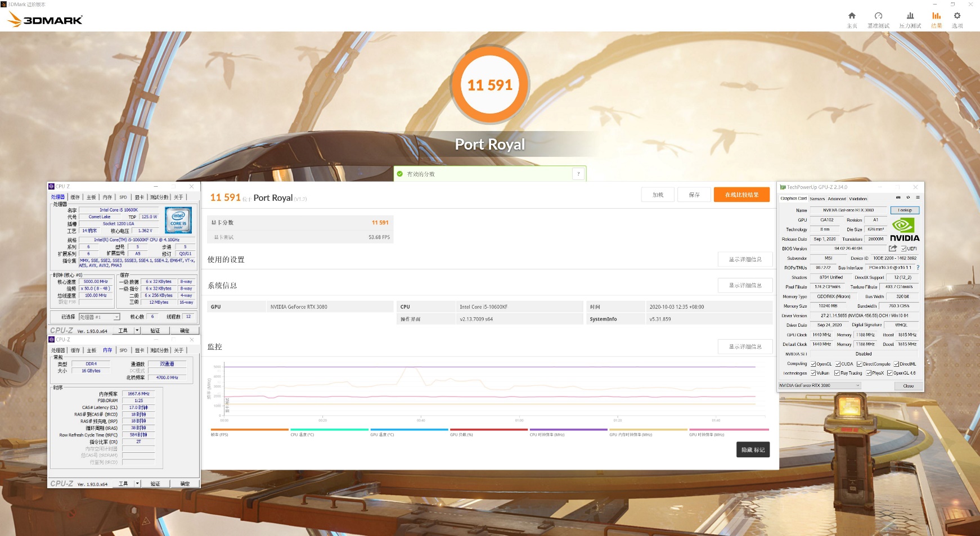Image resolution: width=980 pixels, height=536 pixels.
Task: Open the 3DMark options (选项) gear
Action: (x=957, y=20)
